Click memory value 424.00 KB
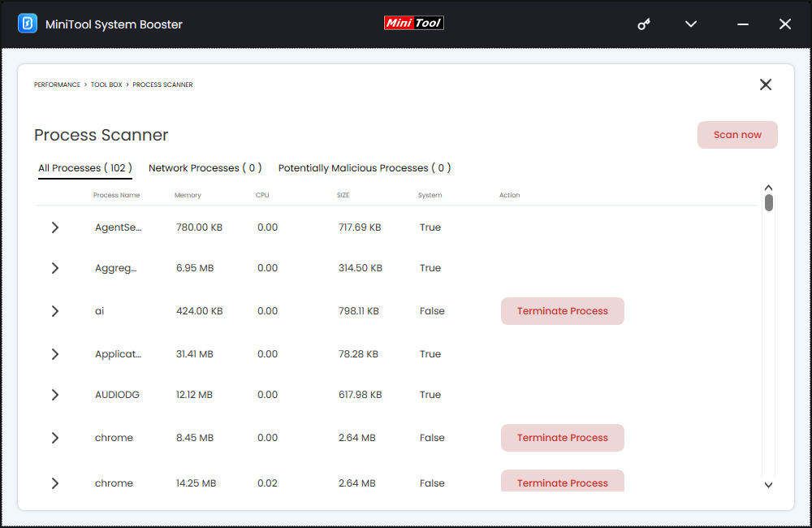812x528 pixels. [x=200, y=311]
